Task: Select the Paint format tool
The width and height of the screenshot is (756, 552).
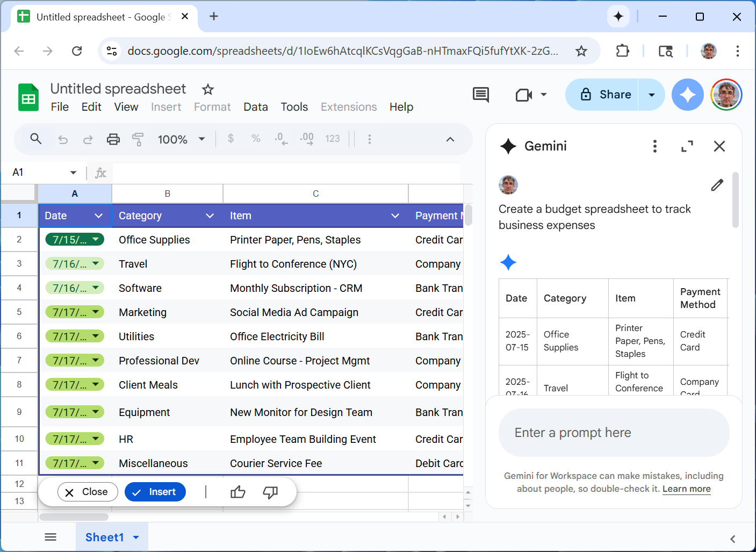Action: 138,140
